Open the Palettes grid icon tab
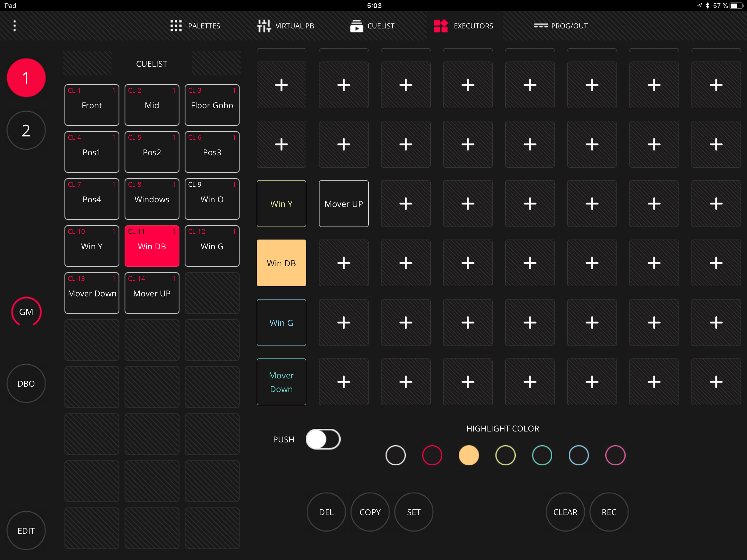The height and width of the screenshot is (560, 747). click(176, 26)
